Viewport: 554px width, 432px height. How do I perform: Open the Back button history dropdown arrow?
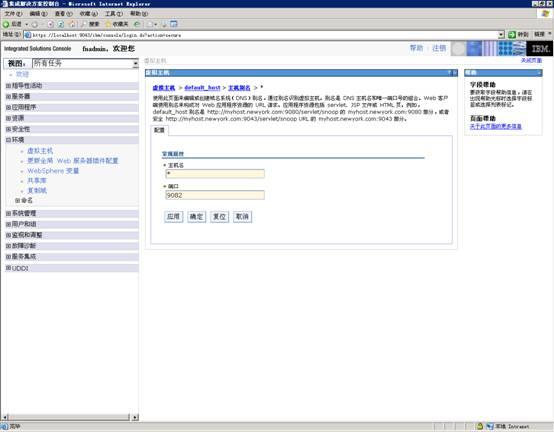(26, 24)
